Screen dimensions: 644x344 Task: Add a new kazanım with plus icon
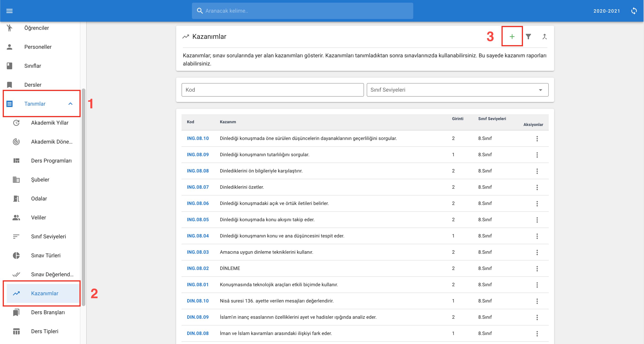512,37
